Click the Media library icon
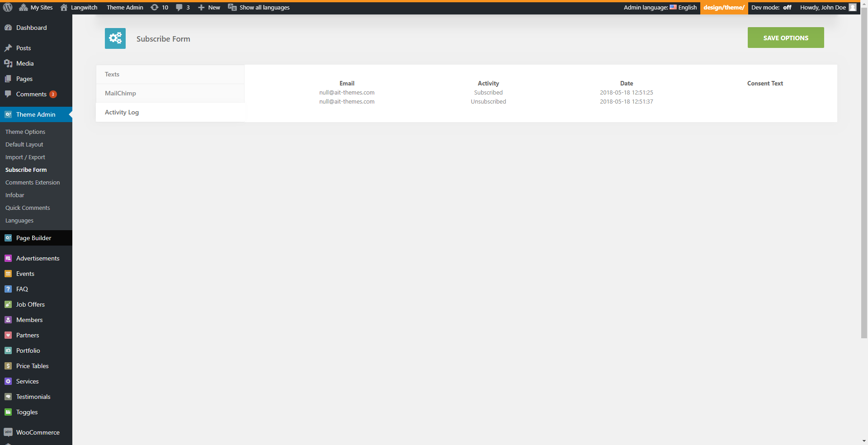Screen dimensions: 868x445 point(8,63)
